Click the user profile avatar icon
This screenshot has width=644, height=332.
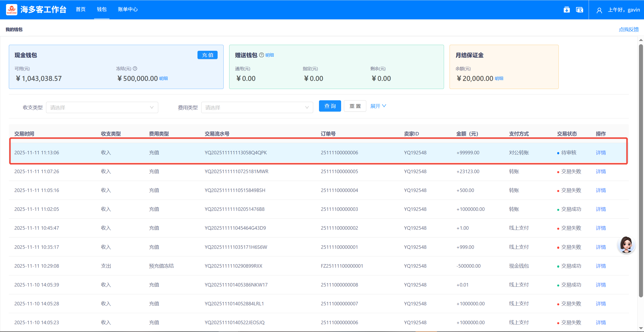click(x=599, y=10)
